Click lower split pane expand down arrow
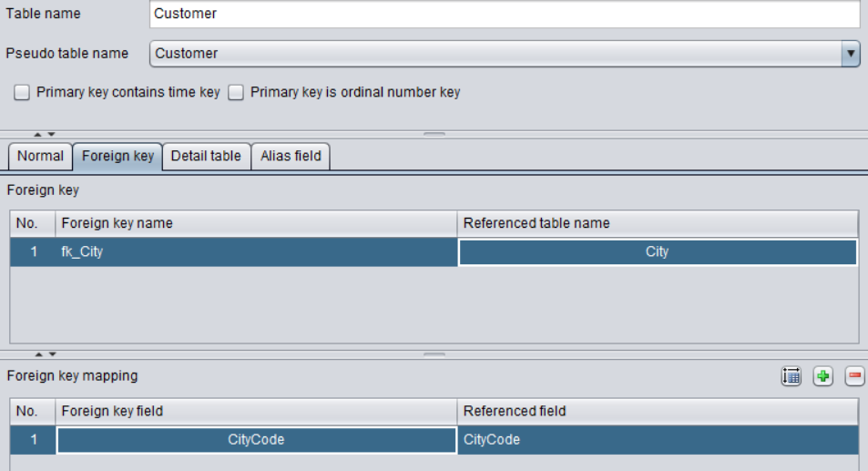This screenshot has width=868, height=471. 53,354
